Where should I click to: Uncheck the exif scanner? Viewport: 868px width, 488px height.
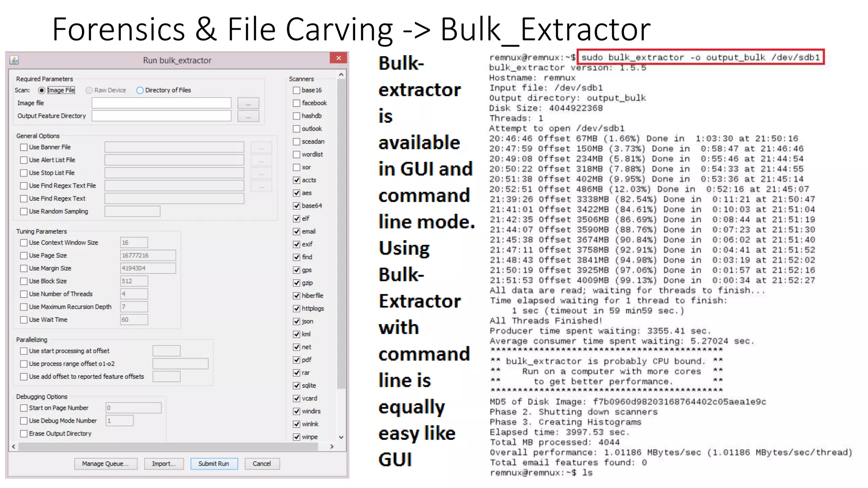pyautogui.click(x=297, y=244)
